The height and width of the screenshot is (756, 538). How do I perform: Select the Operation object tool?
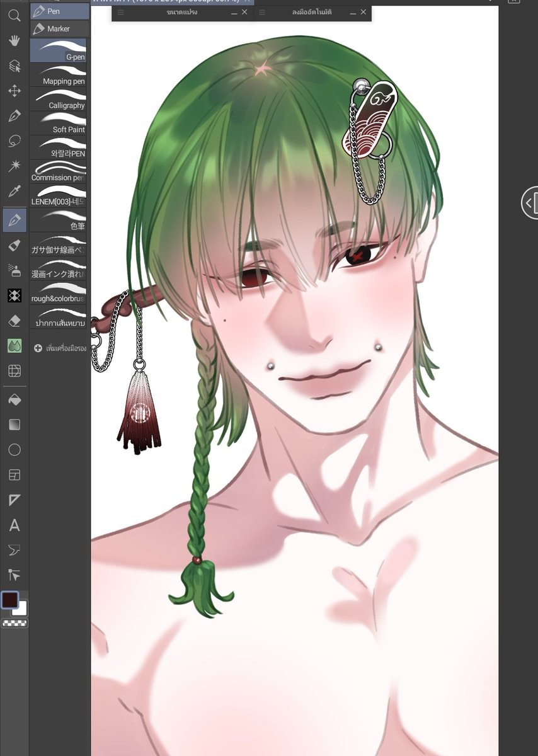pos(14,66)
